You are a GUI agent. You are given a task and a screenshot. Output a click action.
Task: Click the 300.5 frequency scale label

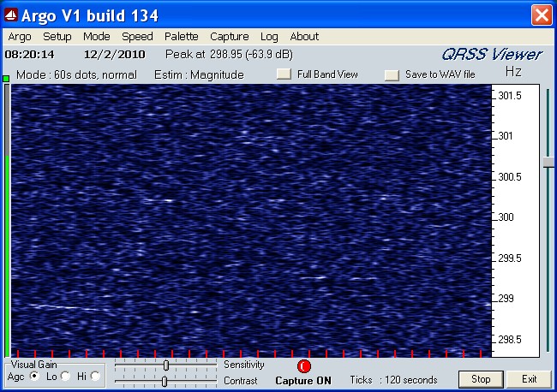point(510,176)
